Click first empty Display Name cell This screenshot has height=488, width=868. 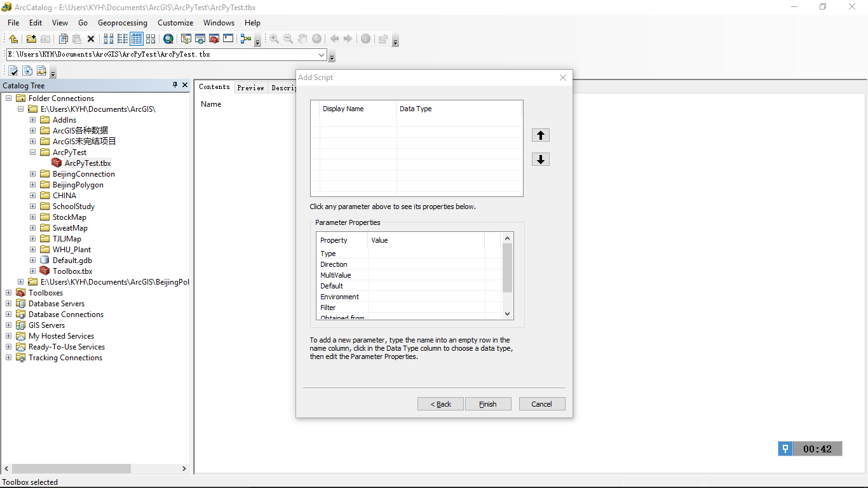click(358, 121)
